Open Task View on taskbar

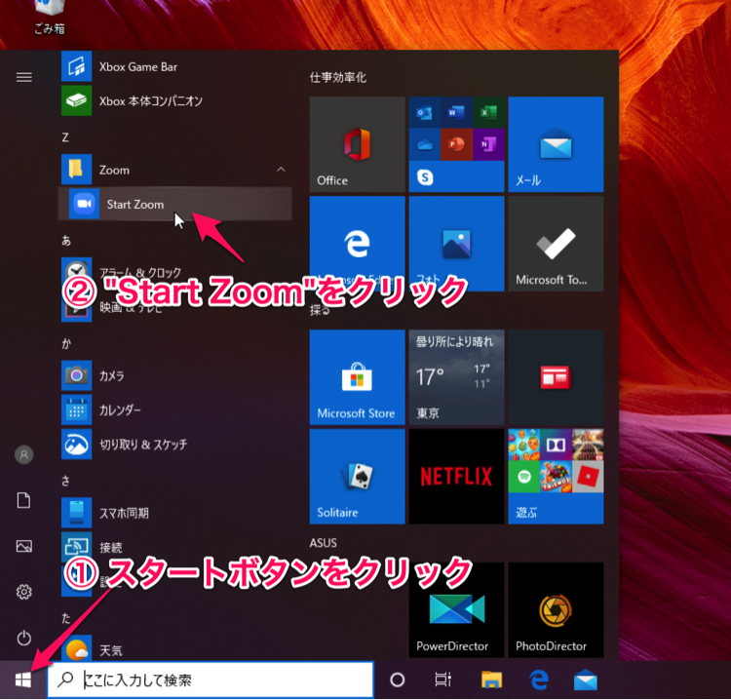pos(442,680)
